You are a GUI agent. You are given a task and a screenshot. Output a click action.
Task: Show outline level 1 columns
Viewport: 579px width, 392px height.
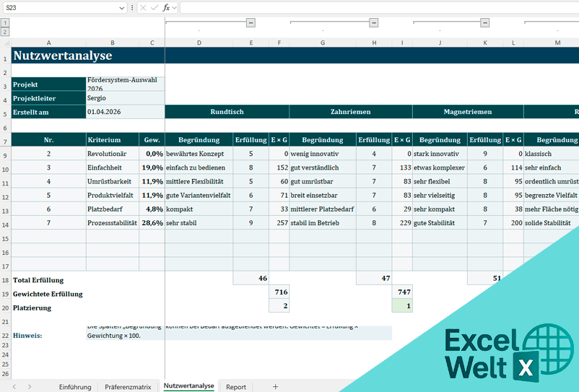pos(5,23)
